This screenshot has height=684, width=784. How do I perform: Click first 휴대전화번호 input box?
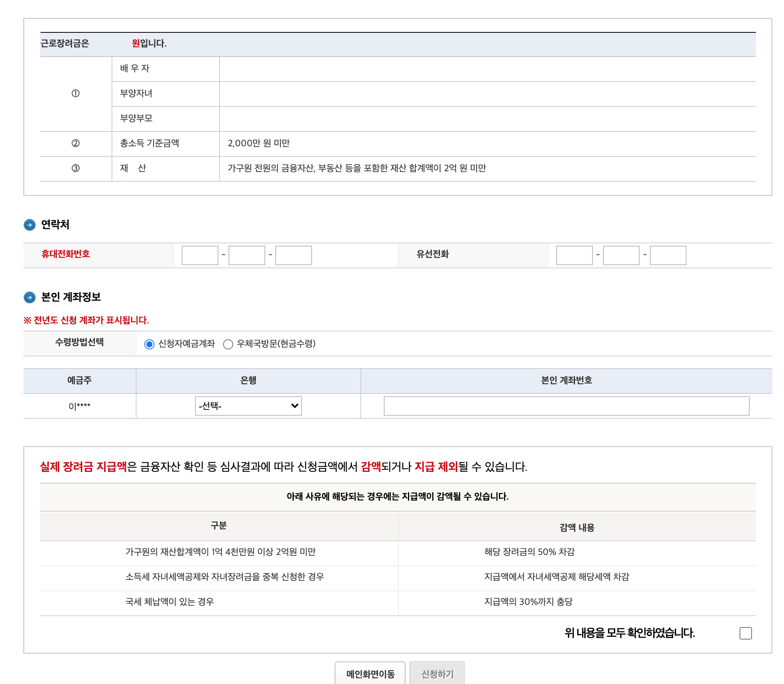[200, 255]
